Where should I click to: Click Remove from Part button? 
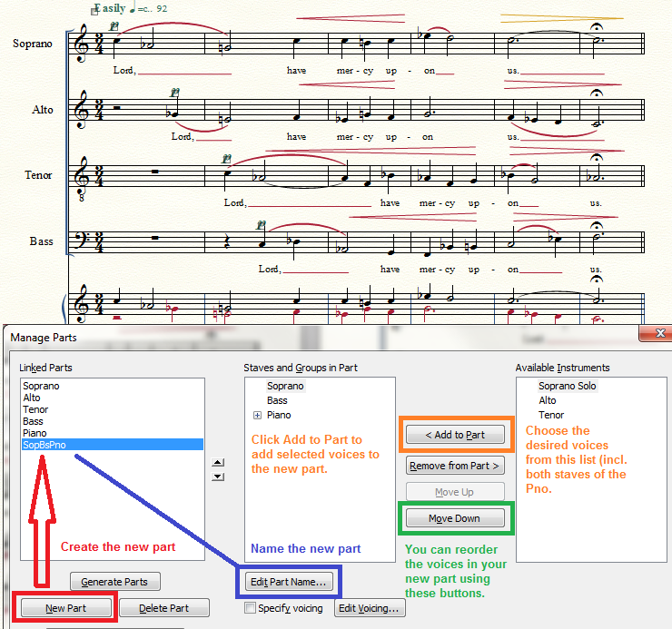tap(455, 466)
